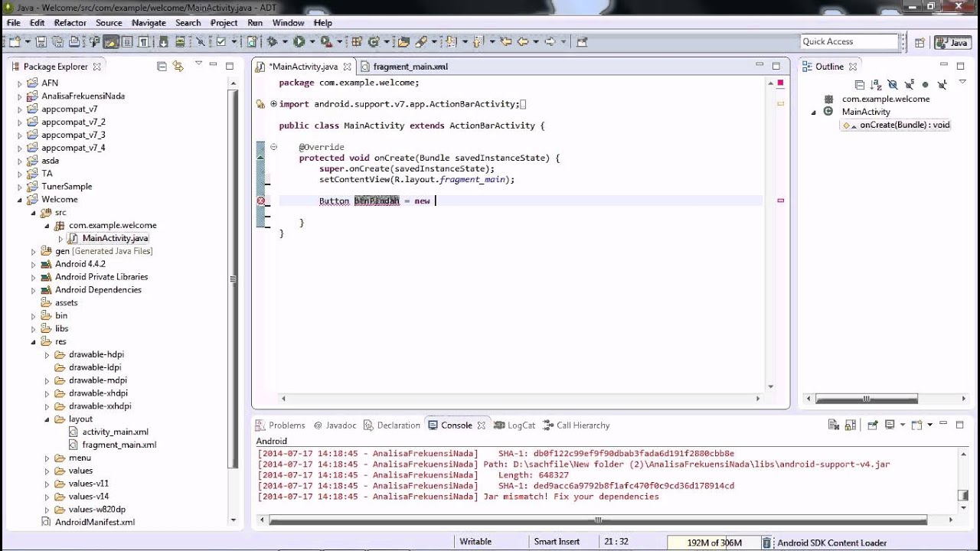Open Display Selected Console dropdown arrow
The width and height of the screenshot is (980, 551).
tap(902, 425)
